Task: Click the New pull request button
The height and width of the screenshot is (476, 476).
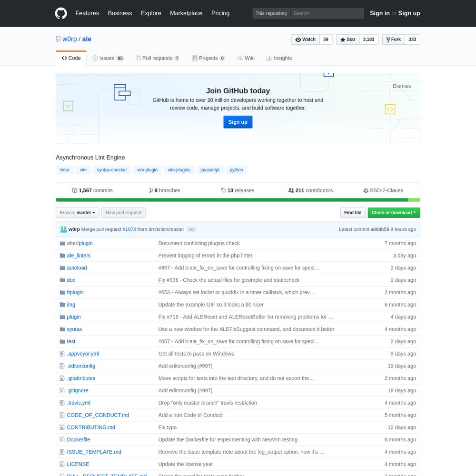Action: click(123, 212)
